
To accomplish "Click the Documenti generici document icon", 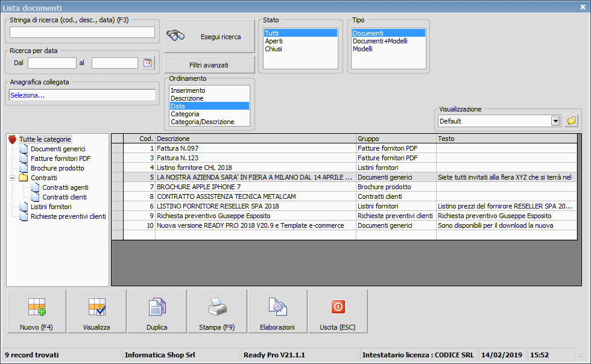I will pyautogui.click(x=24, y=149).
